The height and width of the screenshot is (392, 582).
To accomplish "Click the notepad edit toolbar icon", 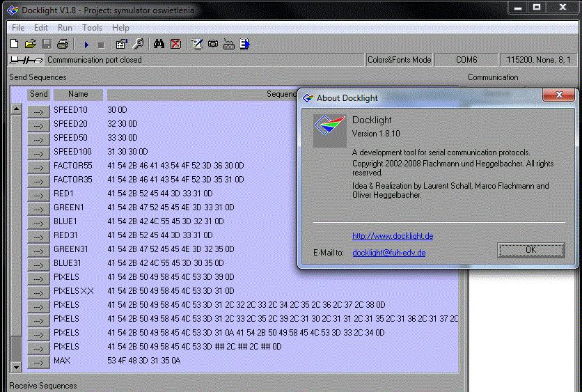I will [196, 44].
